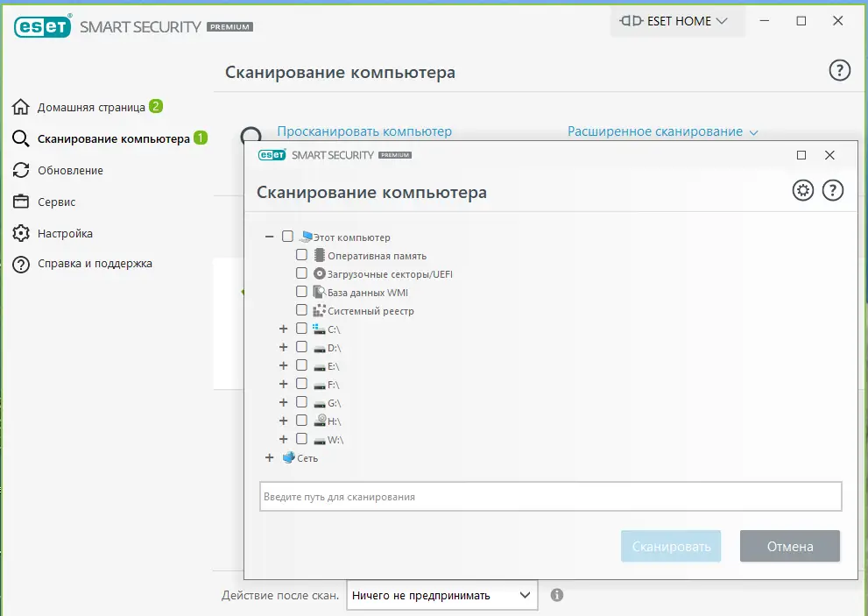The width and height of the screenshot is (868, 616).
Task: Click the Оперативная память memory chip icon
Action: point(319,255)
